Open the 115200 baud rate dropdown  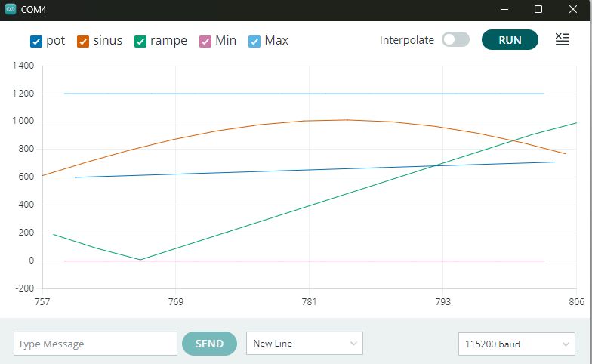coord(516,344)
